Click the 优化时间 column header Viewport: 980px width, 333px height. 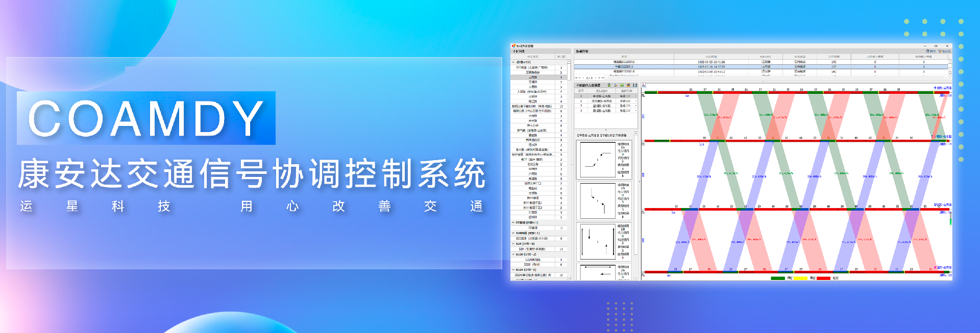click(x=712, y=57)
